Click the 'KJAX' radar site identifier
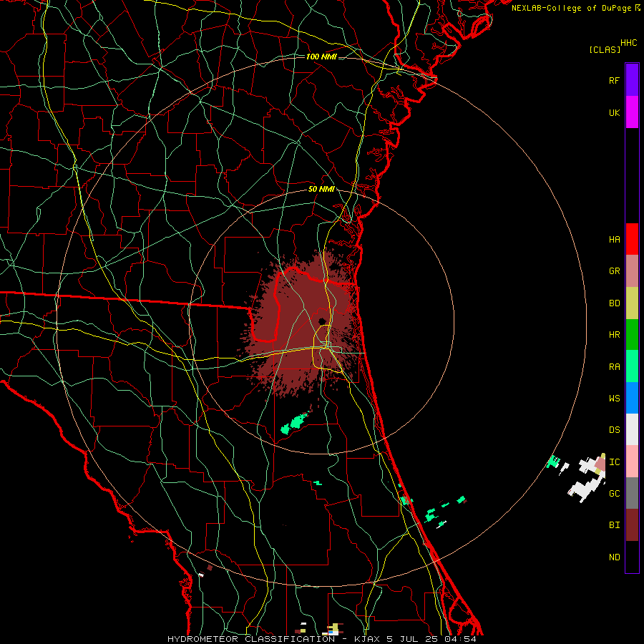The height and width of the screenshot is (644, 644). [x=367, y=639]
